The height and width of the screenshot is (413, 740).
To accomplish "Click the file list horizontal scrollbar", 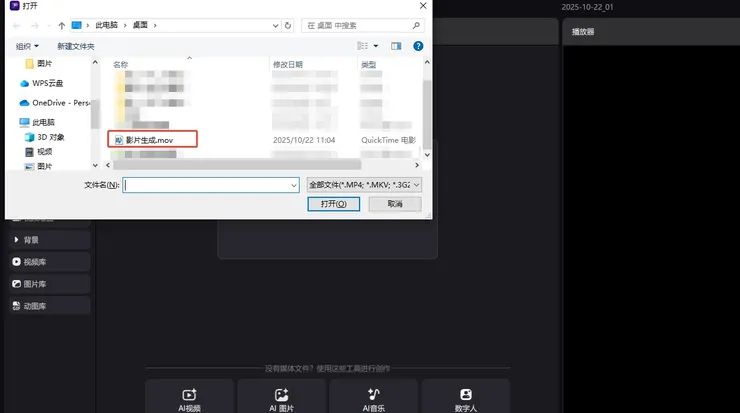I will pos(237,165).
